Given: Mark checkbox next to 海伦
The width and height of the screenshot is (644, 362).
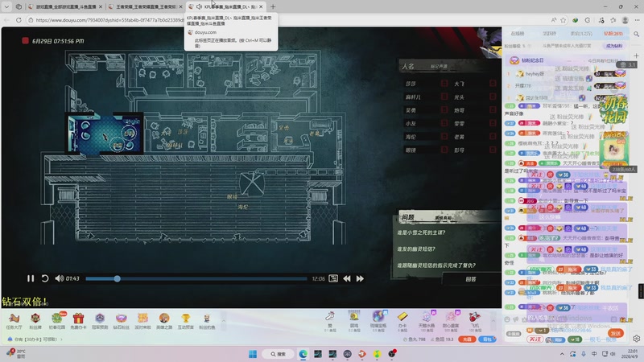Looking at the screenshot, I should pyautogui.click(x=444, y=137).
